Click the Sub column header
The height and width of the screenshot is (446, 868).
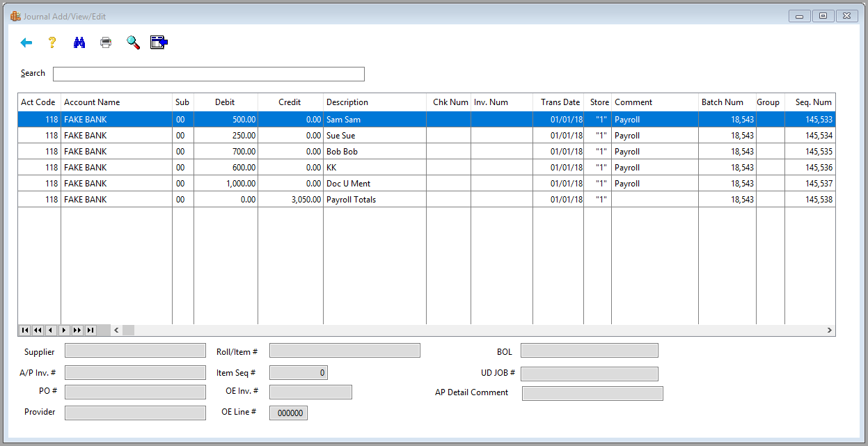click(183, 102)
